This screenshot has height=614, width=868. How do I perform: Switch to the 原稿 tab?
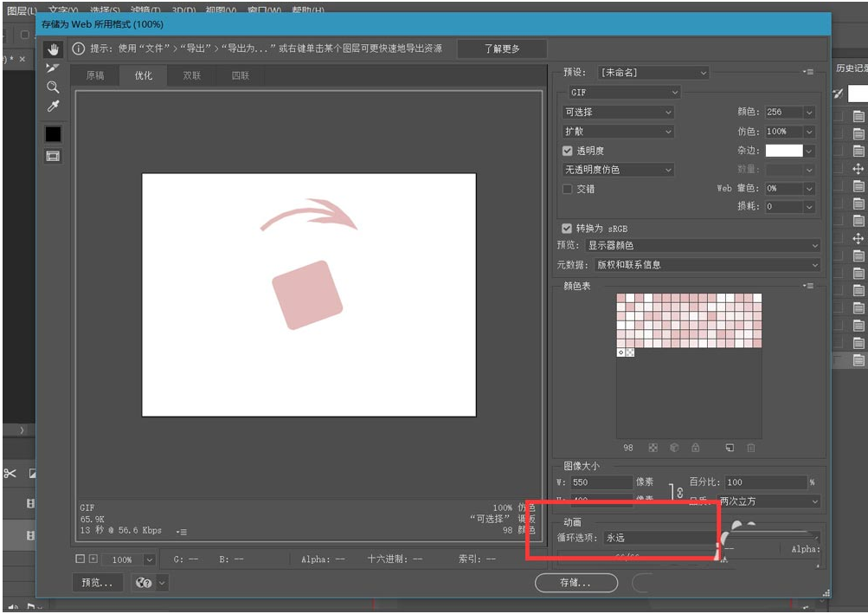point(95,75)
